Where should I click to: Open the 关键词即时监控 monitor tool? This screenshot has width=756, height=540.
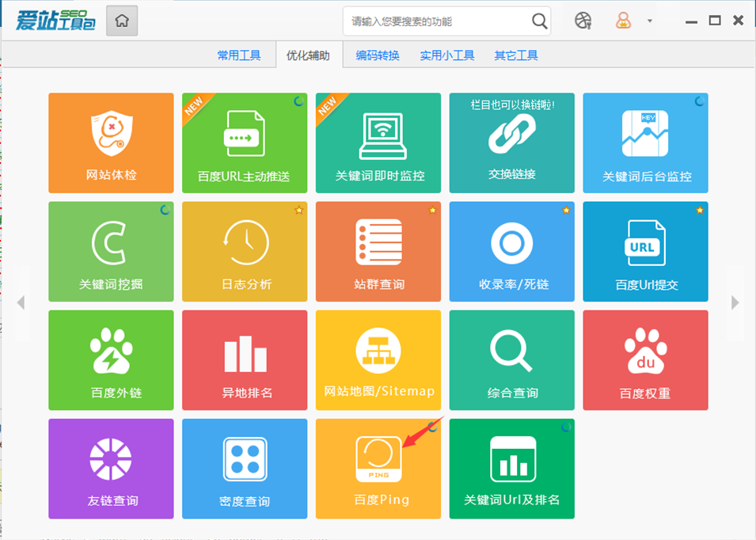[x=378, y=143]
